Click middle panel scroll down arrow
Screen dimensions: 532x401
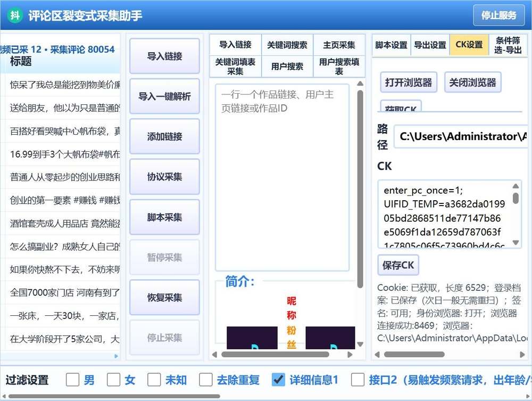360,344
